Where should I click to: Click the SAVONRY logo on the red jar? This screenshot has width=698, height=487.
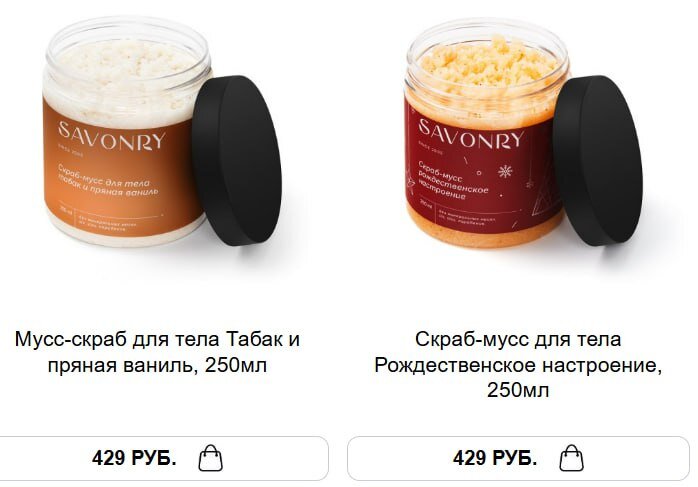[471, 134]
